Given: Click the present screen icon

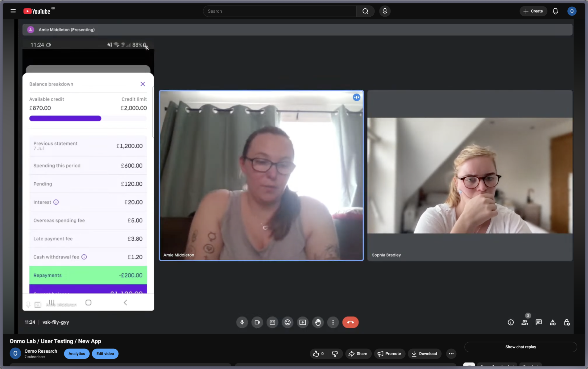Looking at the screenshot, I should tap(303, 322).
